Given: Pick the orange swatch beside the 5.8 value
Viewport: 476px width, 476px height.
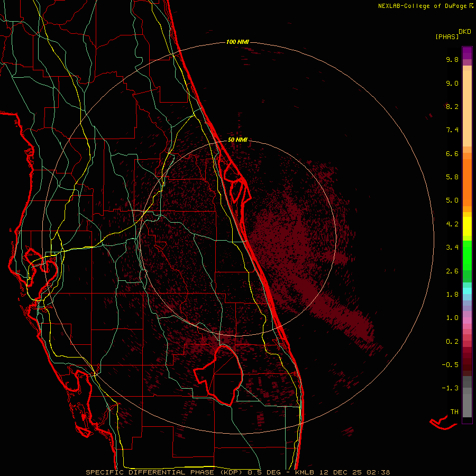Looking at the screenshot, I should tap(467, 177).
